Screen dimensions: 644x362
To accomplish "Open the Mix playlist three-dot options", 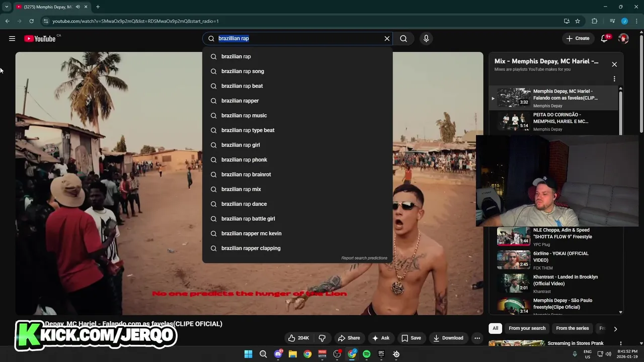I will (614, 79).
